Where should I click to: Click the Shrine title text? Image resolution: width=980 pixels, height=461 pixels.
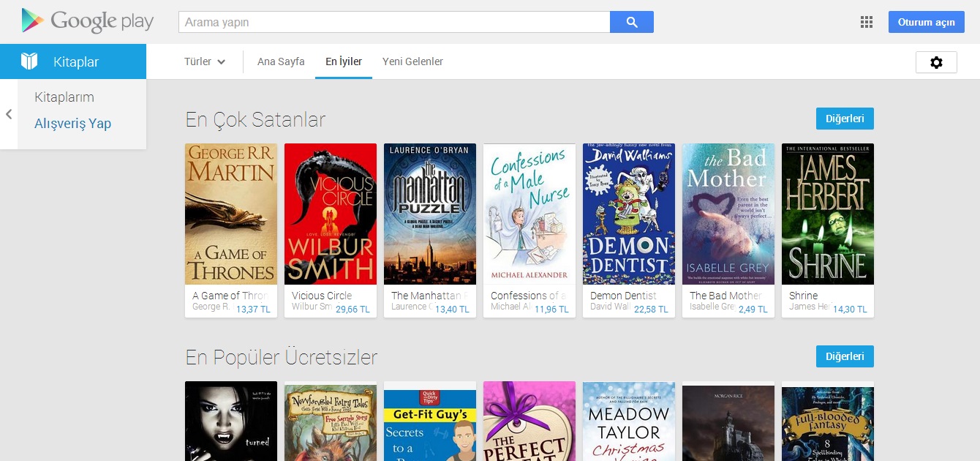[804, 296]
